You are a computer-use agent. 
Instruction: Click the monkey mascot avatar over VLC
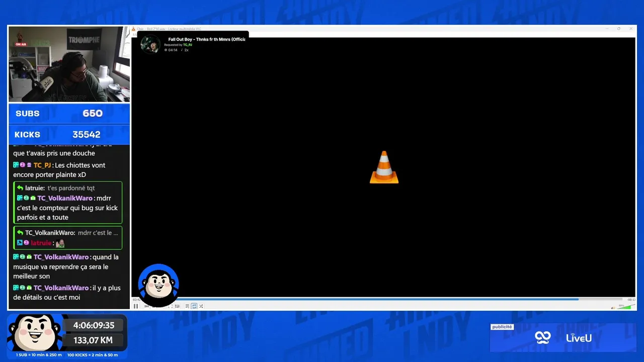point(158,285)
